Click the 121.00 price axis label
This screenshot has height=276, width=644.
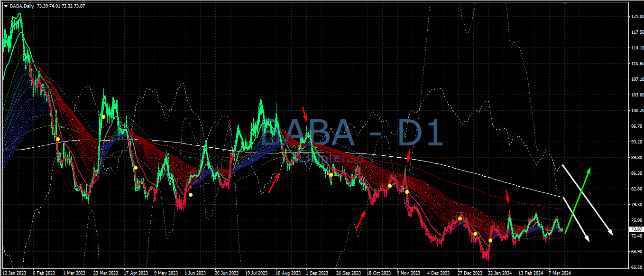[637, 17]
